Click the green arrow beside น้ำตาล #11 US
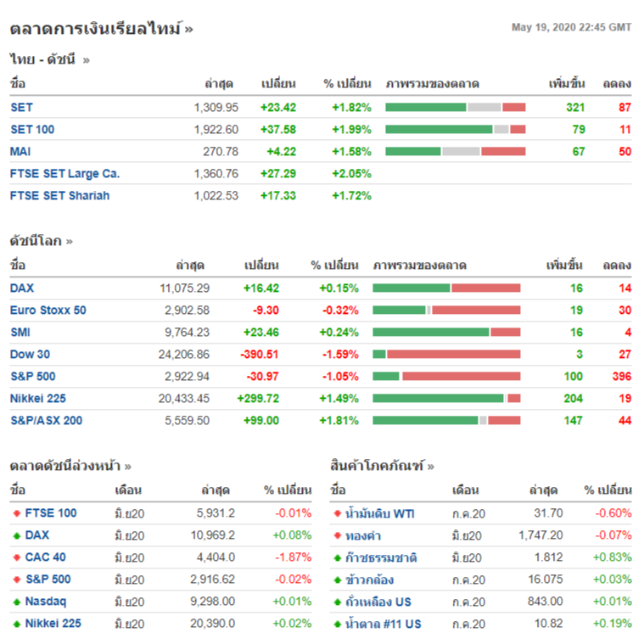Viewport: 644px width, 644px height. pyautogui.click(x=337, y=624)
